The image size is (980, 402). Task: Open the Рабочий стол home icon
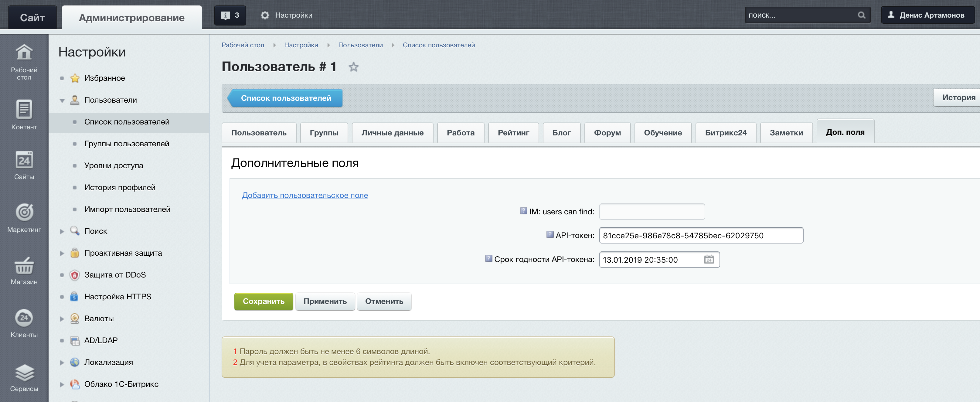coord(24,53)
